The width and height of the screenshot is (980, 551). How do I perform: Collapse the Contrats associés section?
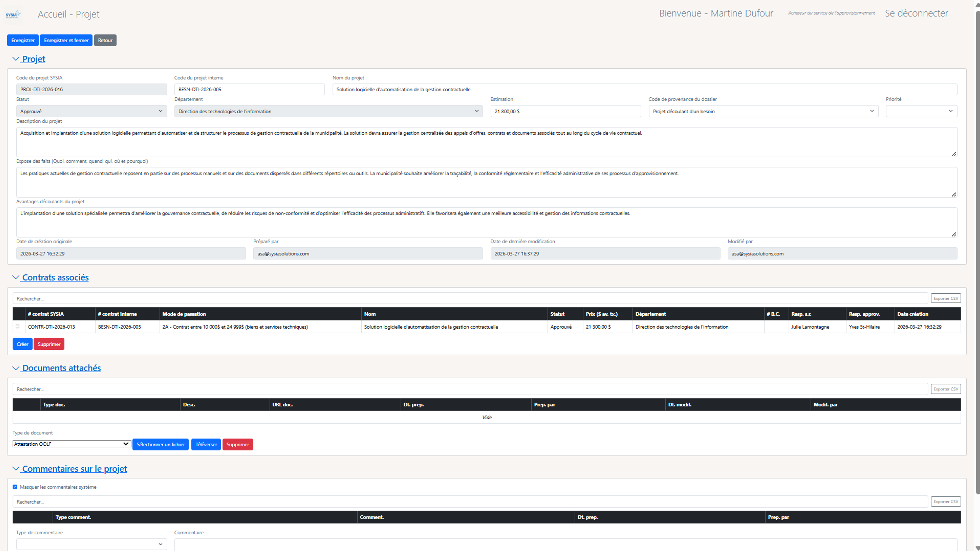coord(16,278)
